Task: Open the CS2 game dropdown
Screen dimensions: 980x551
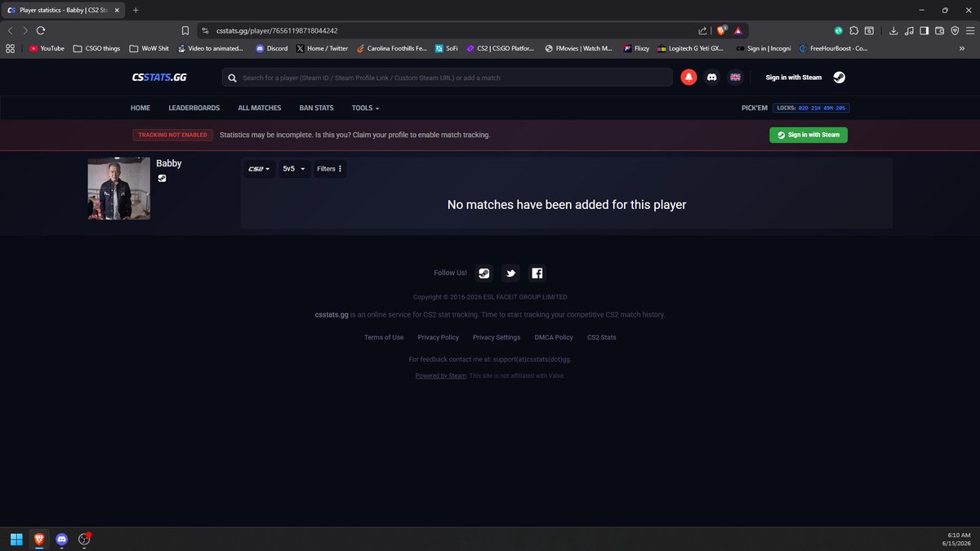Action: [x=259, y=169]
